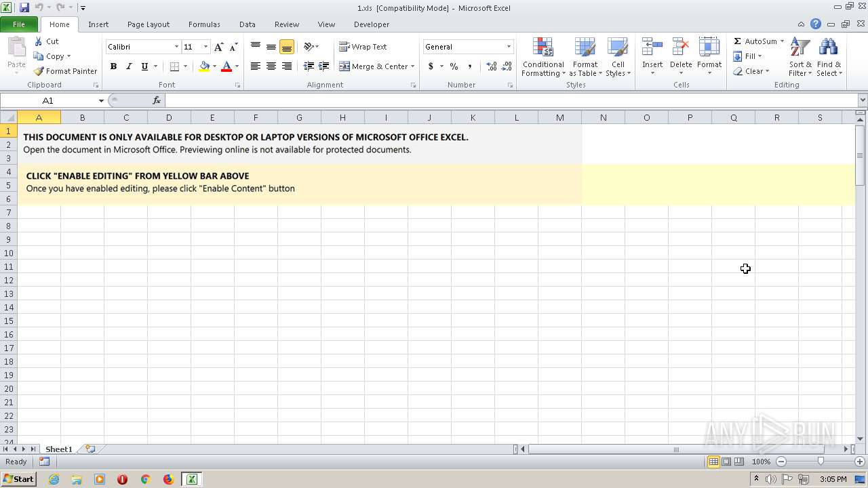Click the Insert Function fx icon
868x488 pixels.
157,100
